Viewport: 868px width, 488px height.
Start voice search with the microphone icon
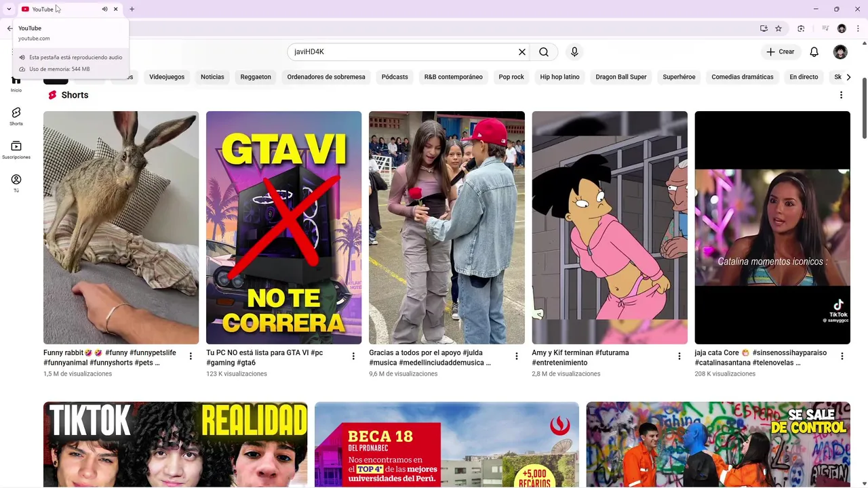tap(574, 52)
